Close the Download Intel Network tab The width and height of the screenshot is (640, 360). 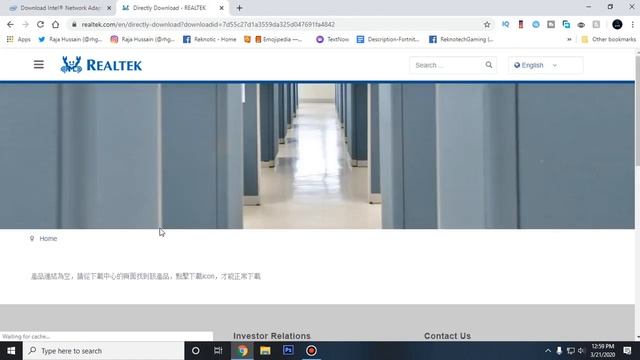pos(109,8)
